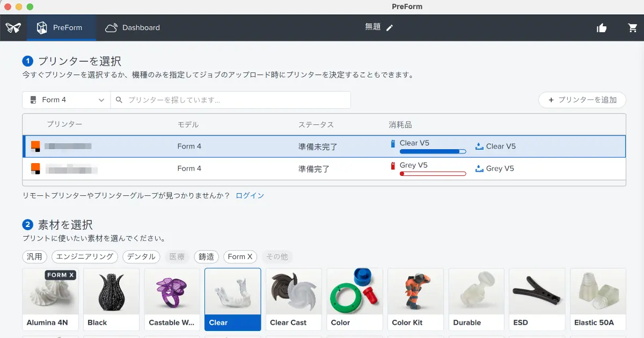This screenshot has width=644, height=338.
Task: Click the Grey V5 cartridge level bar
Action: click(x=433, y=174)
